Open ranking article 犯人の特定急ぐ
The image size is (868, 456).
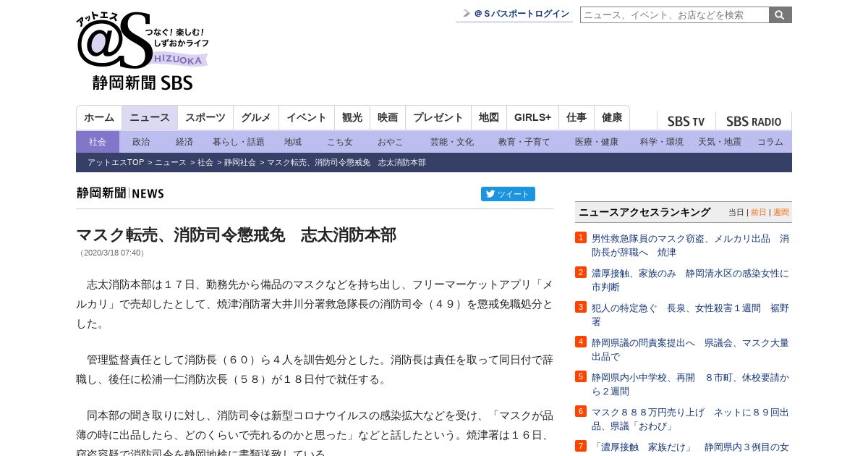(690, 315)
